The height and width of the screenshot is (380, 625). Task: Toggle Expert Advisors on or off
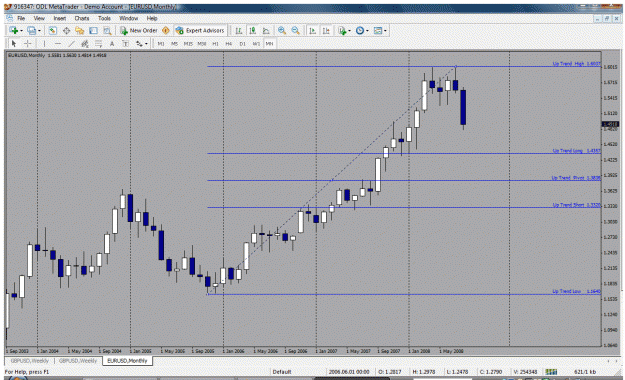200,31
